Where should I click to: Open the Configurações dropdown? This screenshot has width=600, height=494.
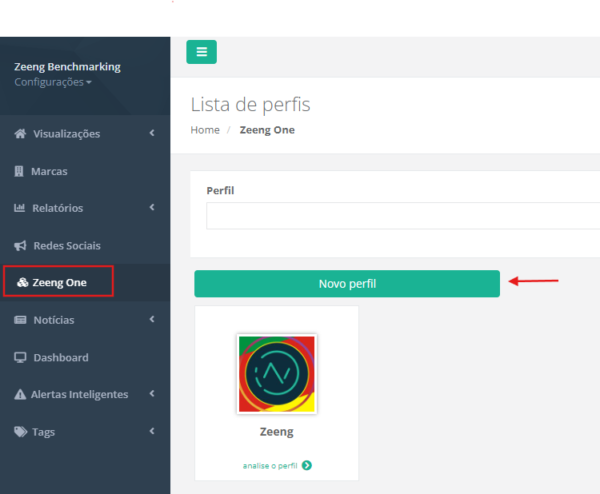[x=52, y=82]
